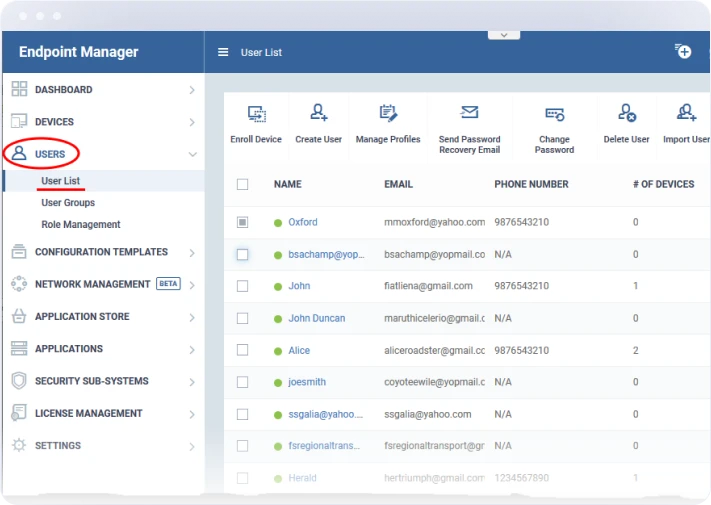711x505 pixels.
Task: Tick the checkbox next to John
Action: (x=242, y=286)
